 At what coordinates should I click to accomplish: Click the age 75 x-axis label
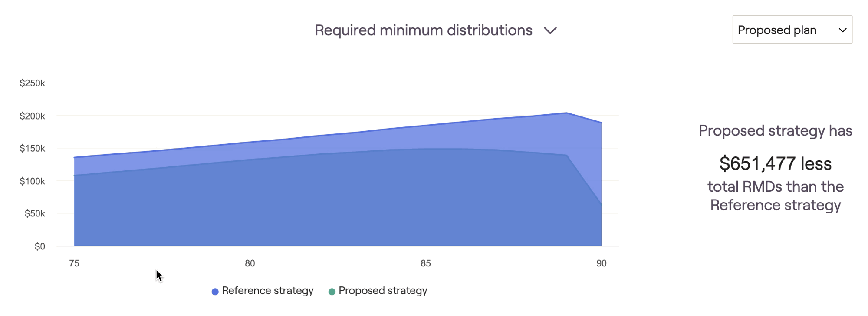(x=74, y=263)
